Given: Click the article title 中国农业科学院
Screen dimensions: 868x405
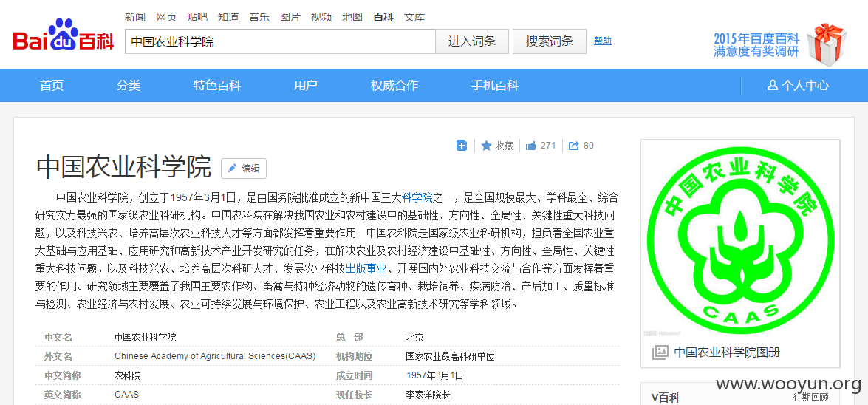Looking at the screenshot, I should 123,167.
